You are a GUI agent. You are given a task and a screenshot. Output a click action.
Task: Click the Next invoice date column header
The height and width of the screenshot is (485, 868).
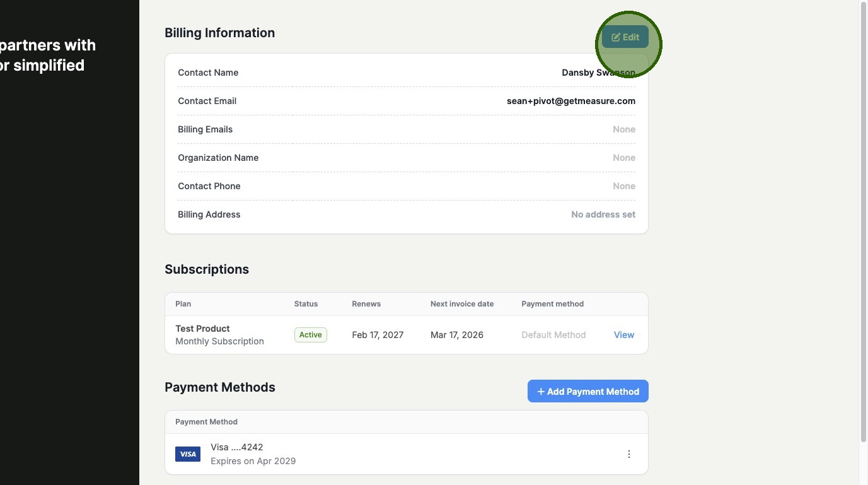(x=461, y=304)
